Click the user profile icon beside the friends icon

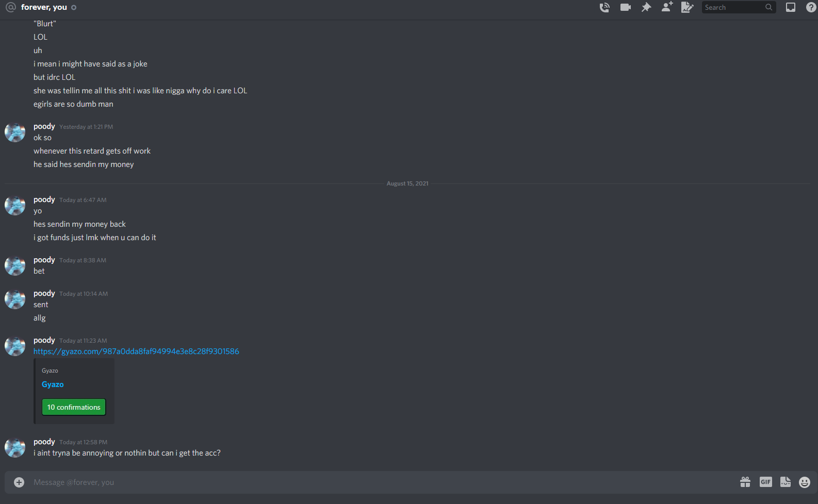coord(688,7)
